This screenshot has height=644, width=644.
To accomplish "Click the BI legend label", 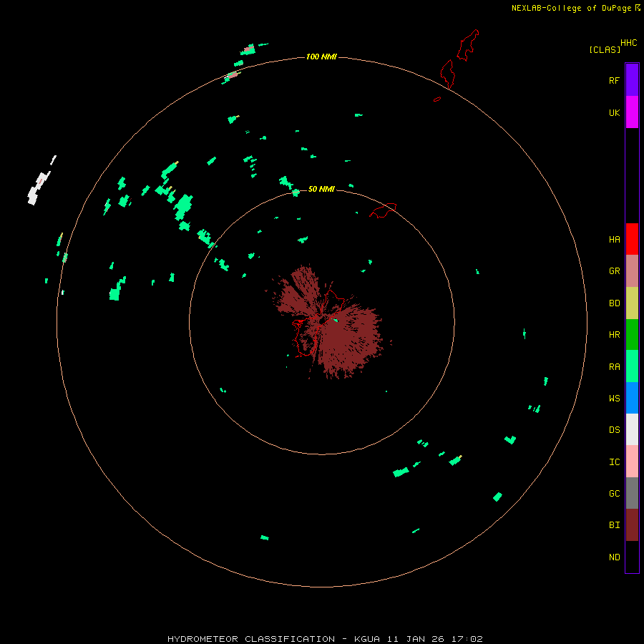I will (614, 525).
